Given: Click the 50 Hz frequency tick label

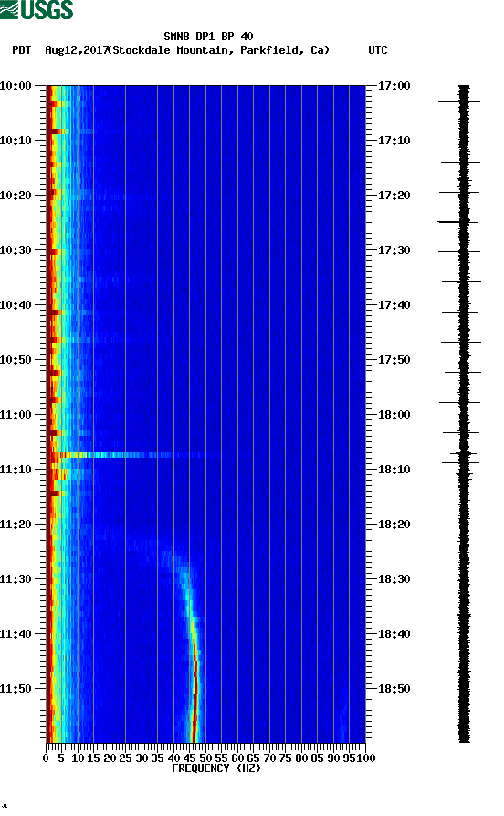Looking at the screenshot, I should 205,758.
